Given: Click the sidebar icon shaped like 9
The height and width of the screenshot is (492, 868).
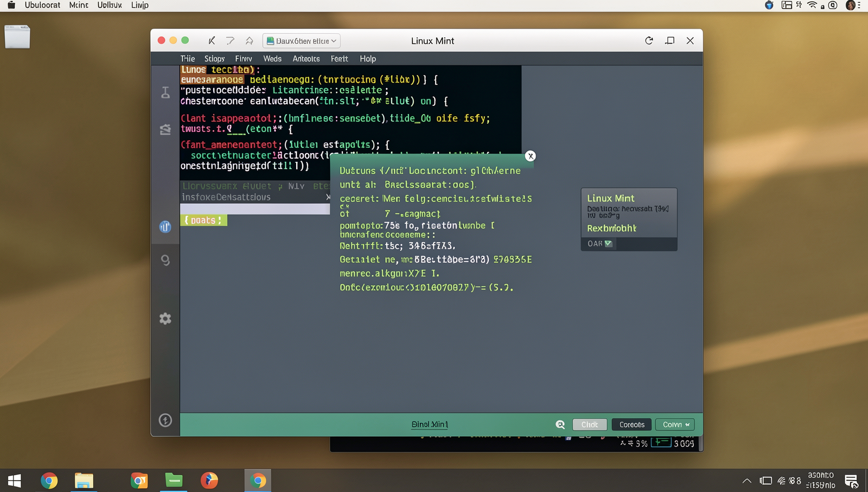Looking at the screenshot, I should coord(165,261).
